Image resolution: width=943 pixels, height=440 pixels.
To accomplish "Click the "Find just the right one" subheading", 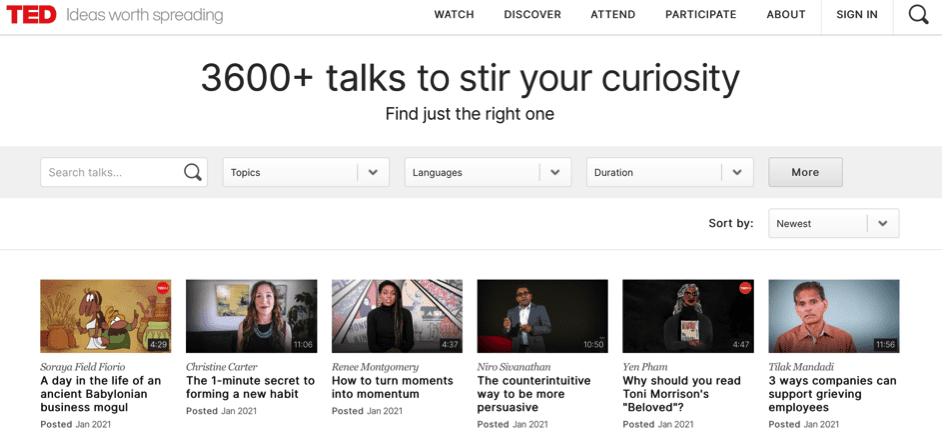I will (470, 114).
